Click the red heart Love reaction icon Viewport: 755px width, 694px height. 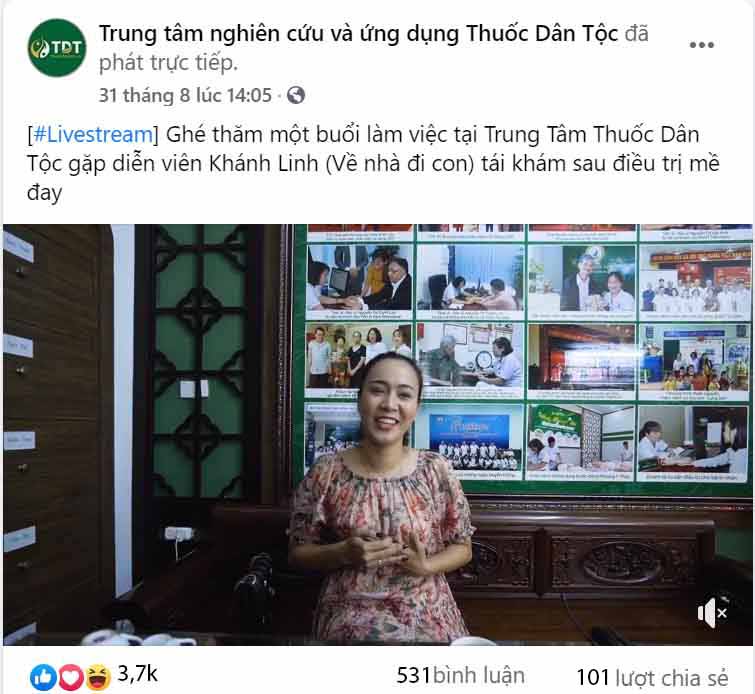(x=70, y=677)
